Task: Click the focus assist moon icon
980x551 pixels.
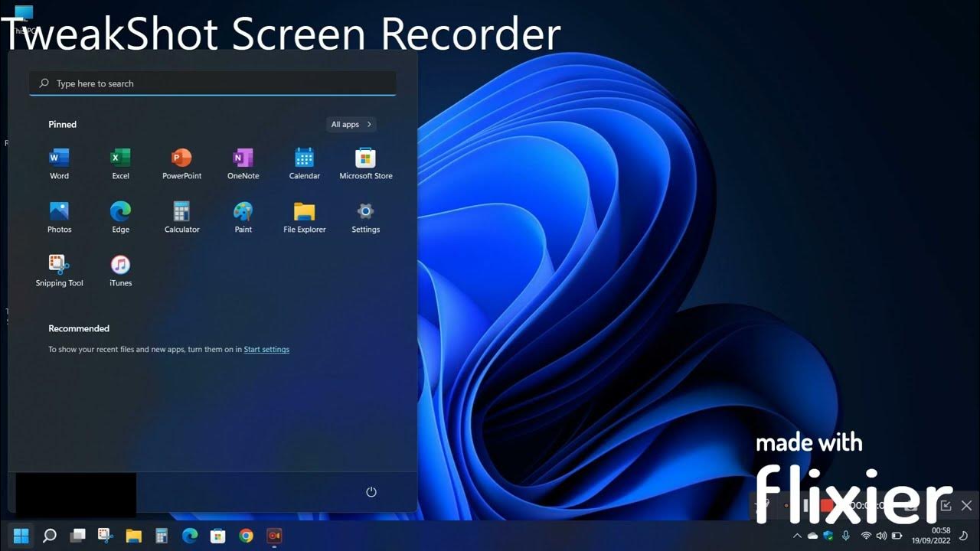Action: pyautogui.click(x=964, y=536)
